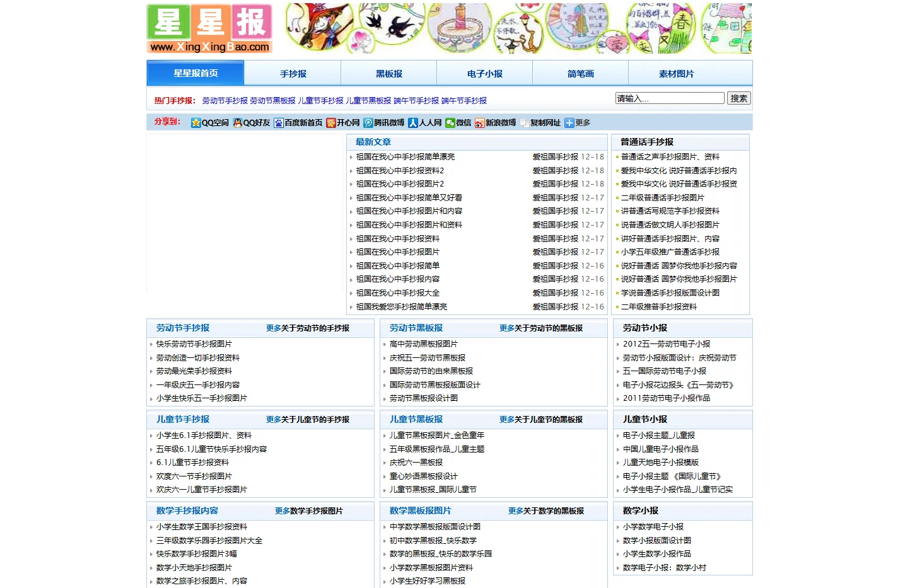
Task: Focus the 请输入 search field
Action: pyautogui.click(x=670, y=98)
